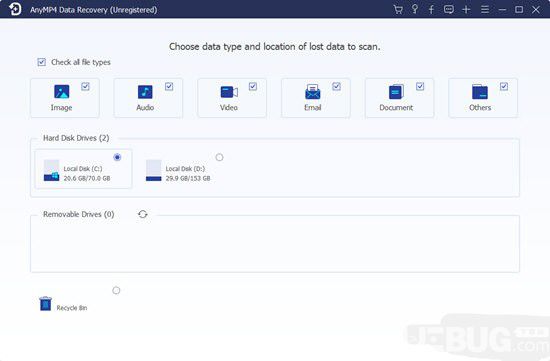The width and height of the screenshot is (550, 361).
Task: Click the Video camera icon
Action: (229, 92)
